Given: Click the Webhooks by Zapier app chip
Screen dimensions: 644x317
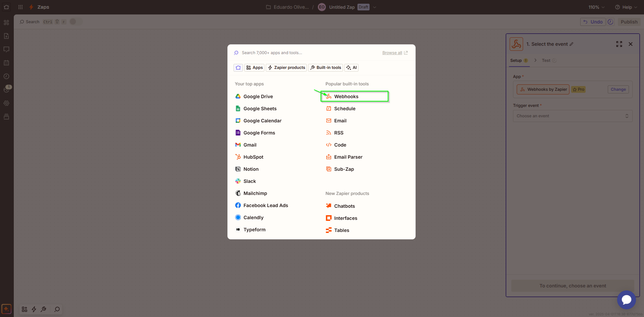Looking at the screenshot, I should pyautogui.click(x=543, y=89).
